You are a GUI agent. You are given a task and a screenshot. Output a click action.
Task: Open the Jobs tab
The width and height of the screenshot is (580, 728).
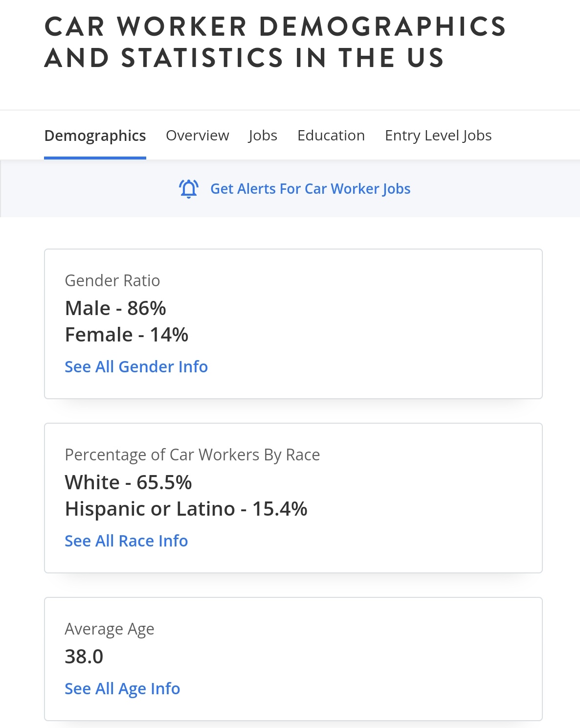click(263, 136)
